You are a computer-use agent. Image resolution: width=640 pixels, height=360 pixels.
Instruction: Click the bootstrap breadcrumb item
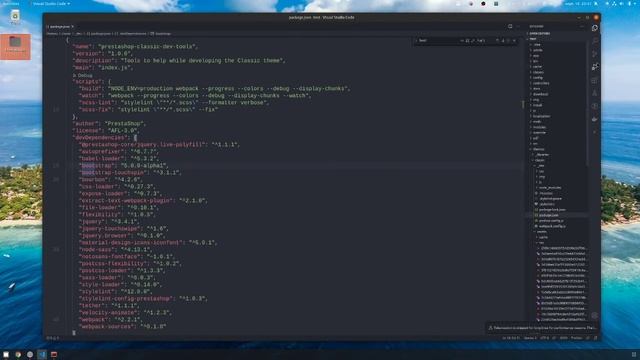point(160,33)
